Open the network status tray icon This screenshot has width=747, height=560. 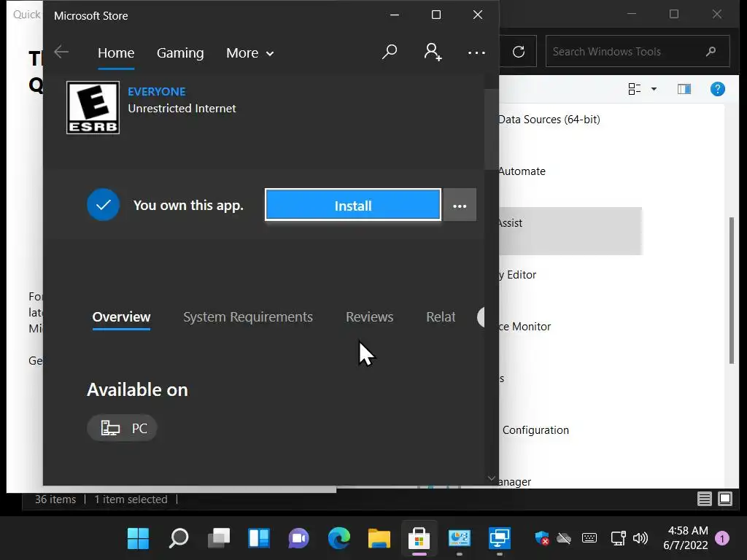point(618,538)
